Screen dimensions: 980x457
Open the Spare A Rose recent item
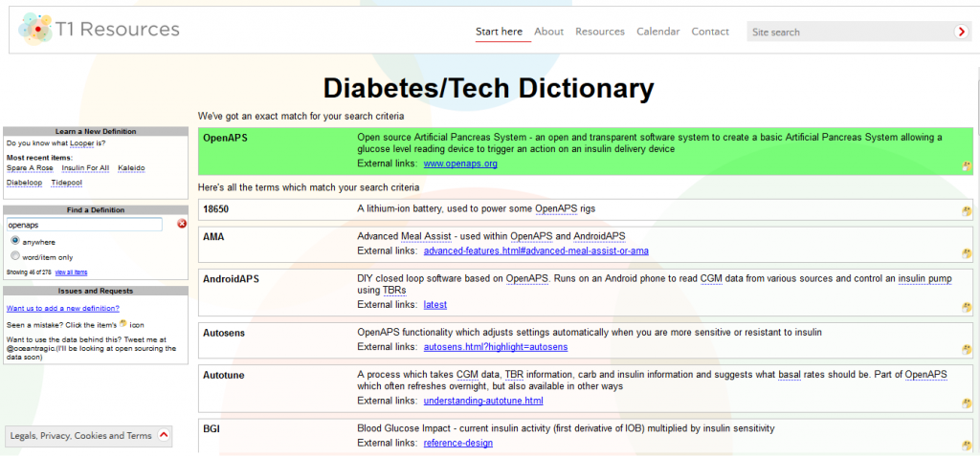pos(30,168)
